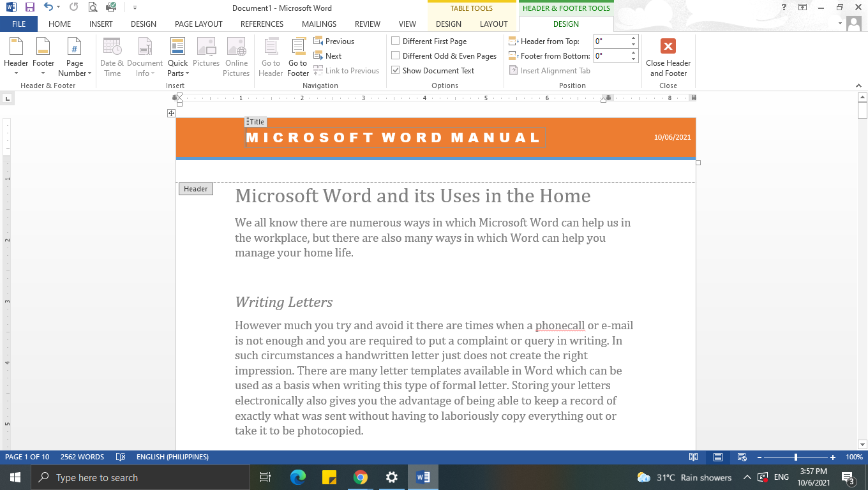This screenshot has height=490, width=868.
Task: Insert Date & Time
Action: (x=112, y=56)
